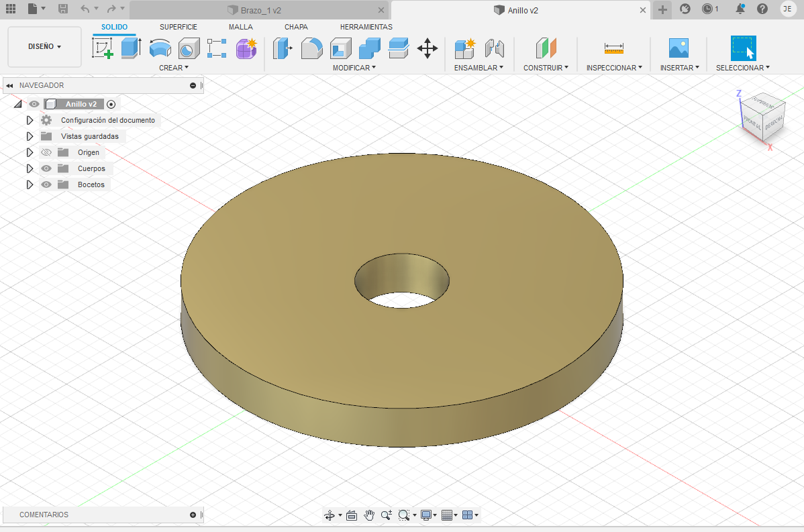Open the INSPECCIONAR dropdown menu
Screen dimensions: 804x532
pyautogui.click(x=614, y=68)
